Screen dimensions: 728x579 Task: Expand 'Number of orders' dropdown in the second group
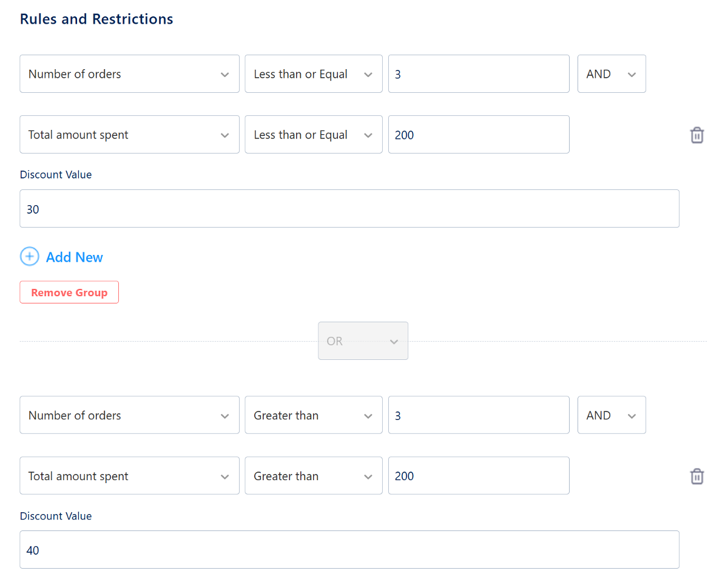pyautogui.click(x=129, y=415)
